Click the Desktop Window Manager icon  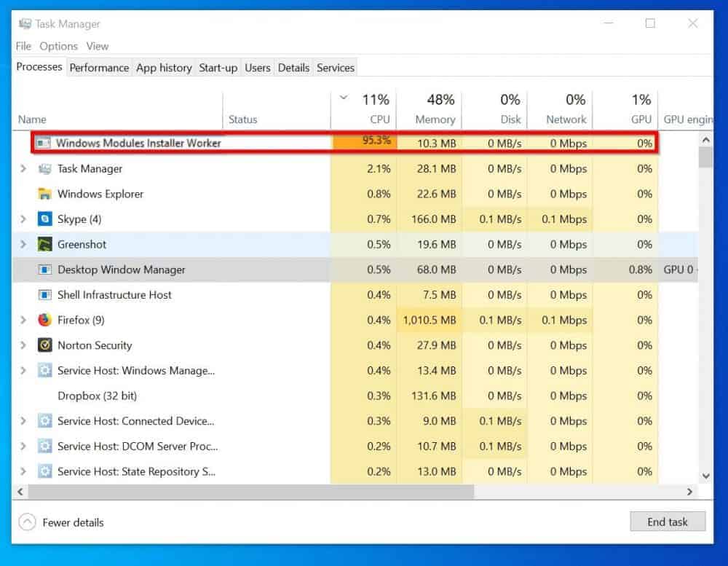(x=44, y=270)
